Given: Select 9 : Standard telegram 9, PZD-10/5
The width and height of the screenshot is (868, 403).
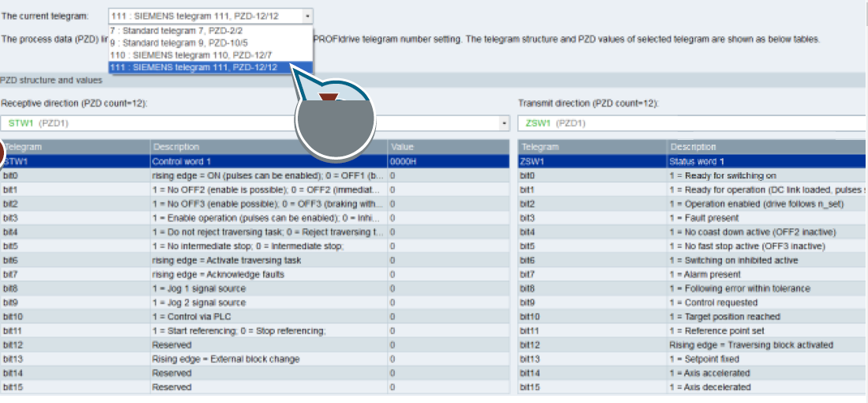Looking at the screenshot, I should tap(210, 43).
